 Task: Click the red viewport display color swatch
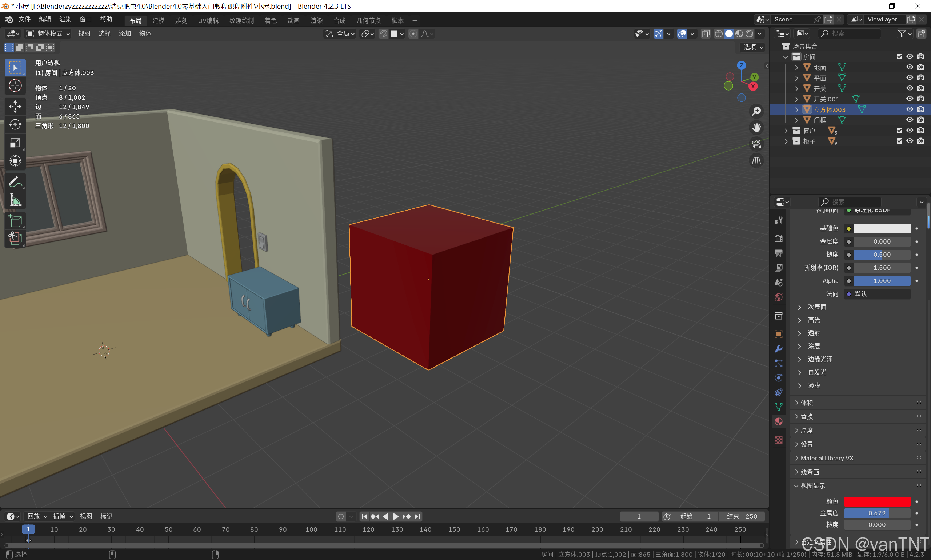point(877,501)
